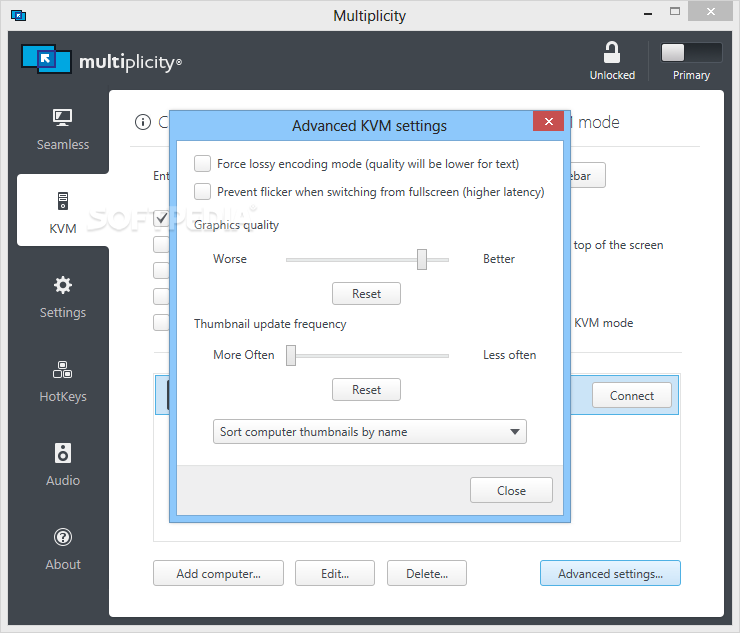Click Advanced settings... button
Image resolution: width=740 pixels, height=633 pixels.
click(610, 573)
